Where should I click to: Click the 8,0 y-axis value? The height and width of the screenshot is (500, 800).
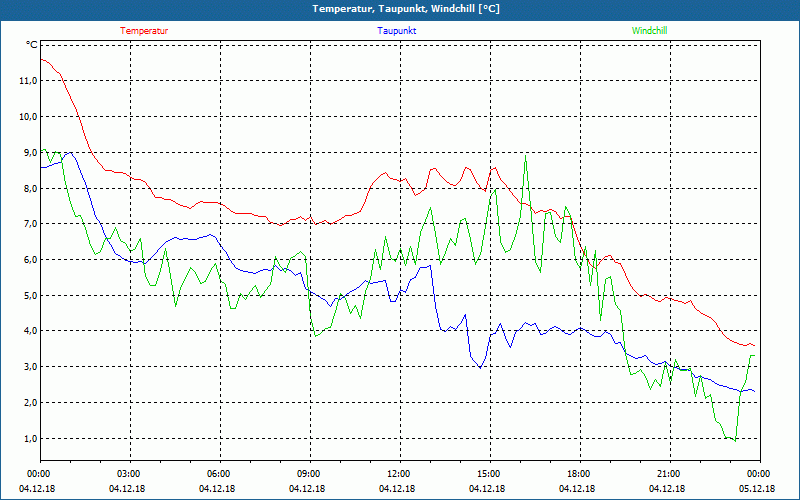click(x=31, y=188)
